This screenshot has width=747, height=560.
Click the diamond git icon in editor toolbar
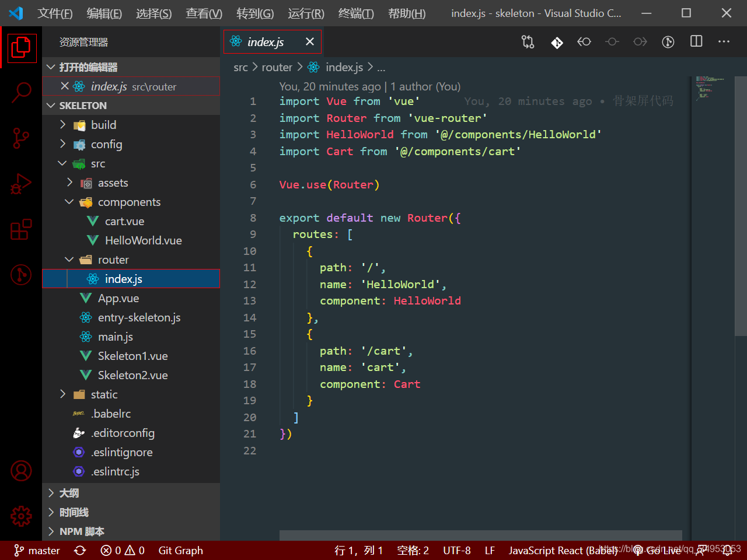click(x=557, y=42)
